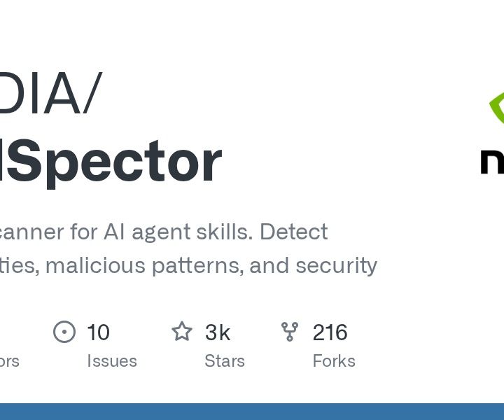Select the 3k star count
The height and width of the screenshot is (420, 504).
[218, 332]
